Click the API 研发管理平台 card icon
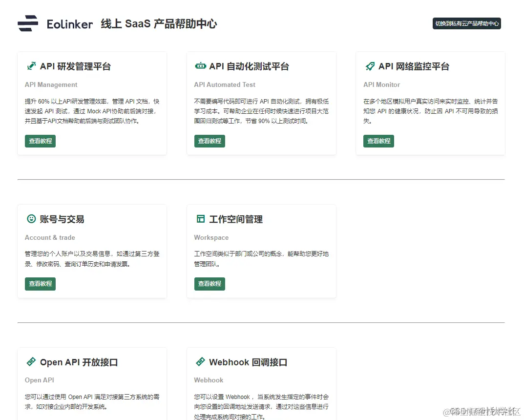The height and width of the screenshot is (420, 524). click(31, 66)
